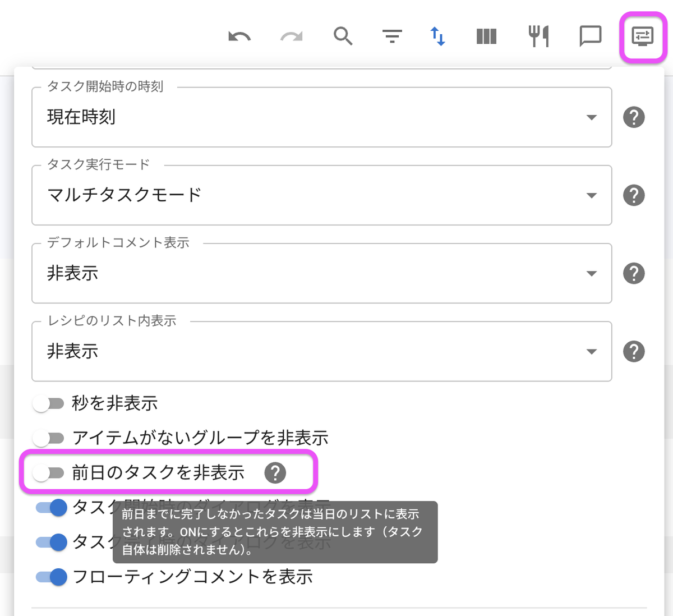Click the blue sort arrows icon
Image resolution: width=673 pixels, height=616 pixels.
click(x=437, y=36)
